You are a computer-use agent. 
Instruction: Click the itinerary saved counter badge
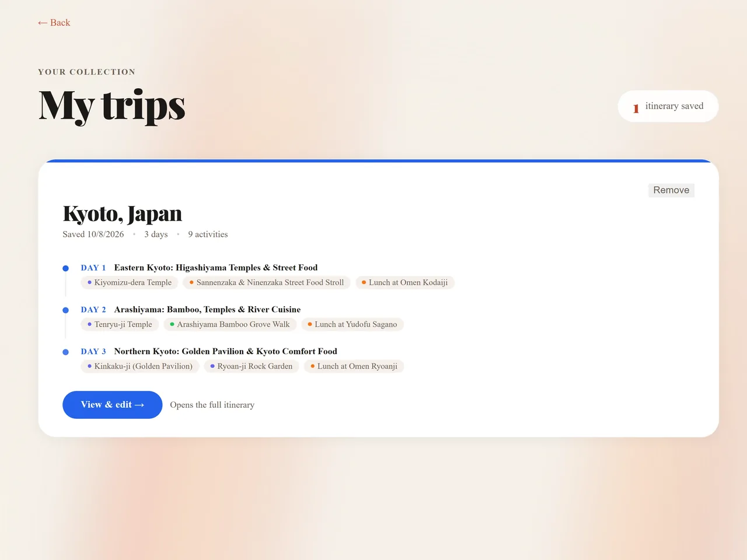[668, 106]
